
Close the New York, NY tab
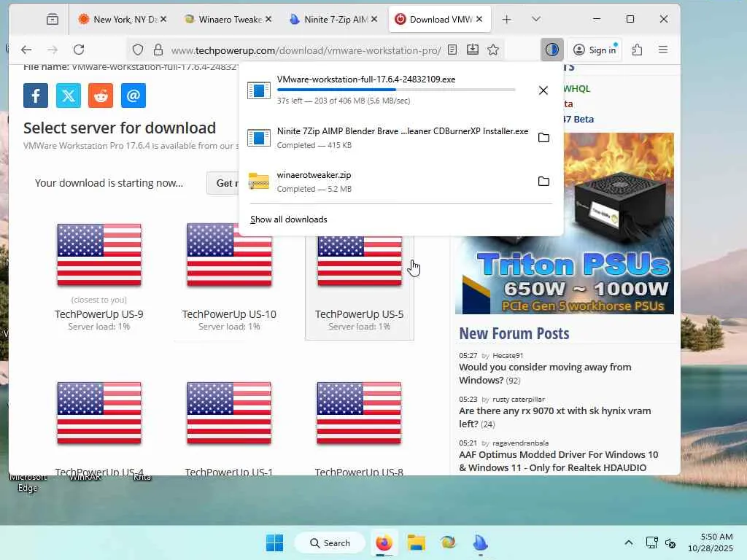(163, 19)
